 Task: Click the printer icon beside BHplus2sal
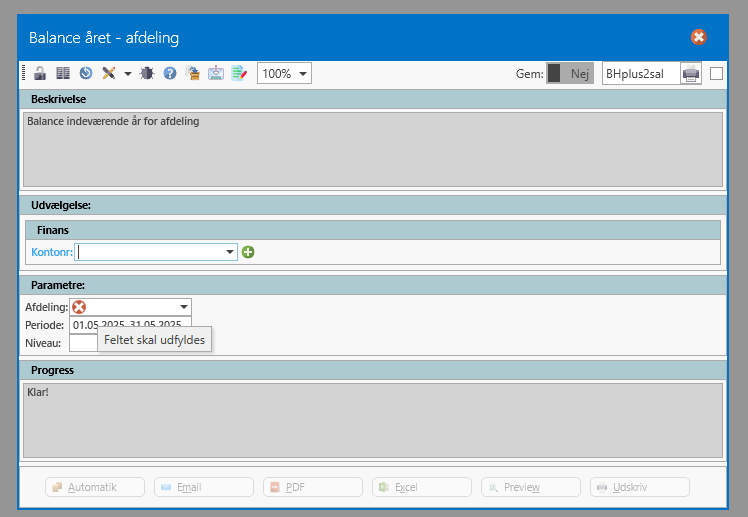[691, 73]
